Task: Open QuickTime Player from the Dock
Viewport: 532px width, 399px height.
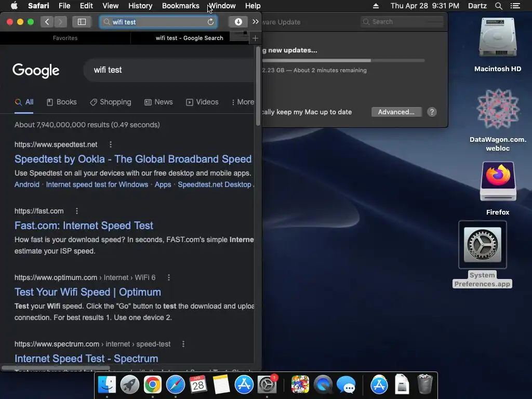Action: [323, 385]
